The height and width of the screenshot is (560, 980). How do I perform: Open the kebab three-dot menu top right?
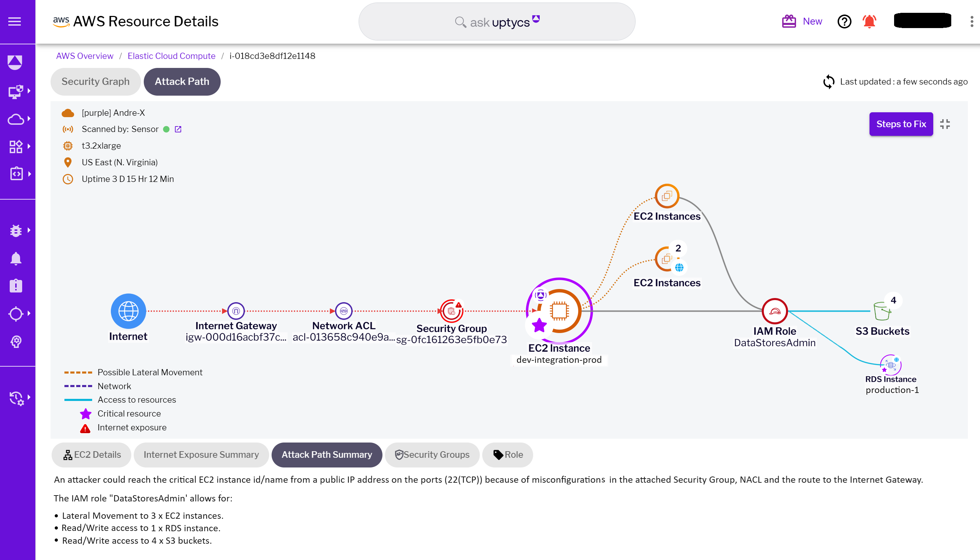click(972, 22)
